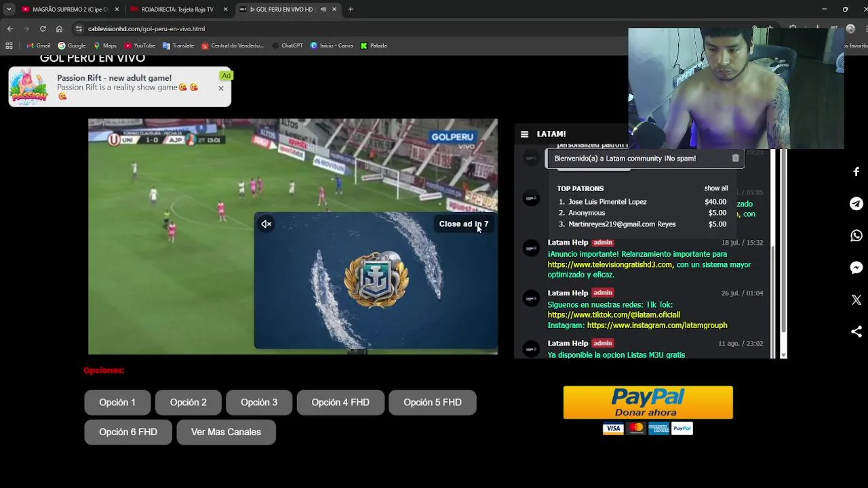Share the page on Facebook
Screen dimensions: 868x488
(x=856, y=172)
